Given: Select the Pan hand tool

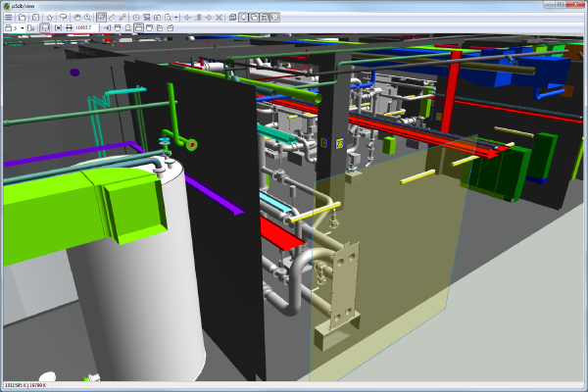Looking at the screenshot, I should coord(76,18).
